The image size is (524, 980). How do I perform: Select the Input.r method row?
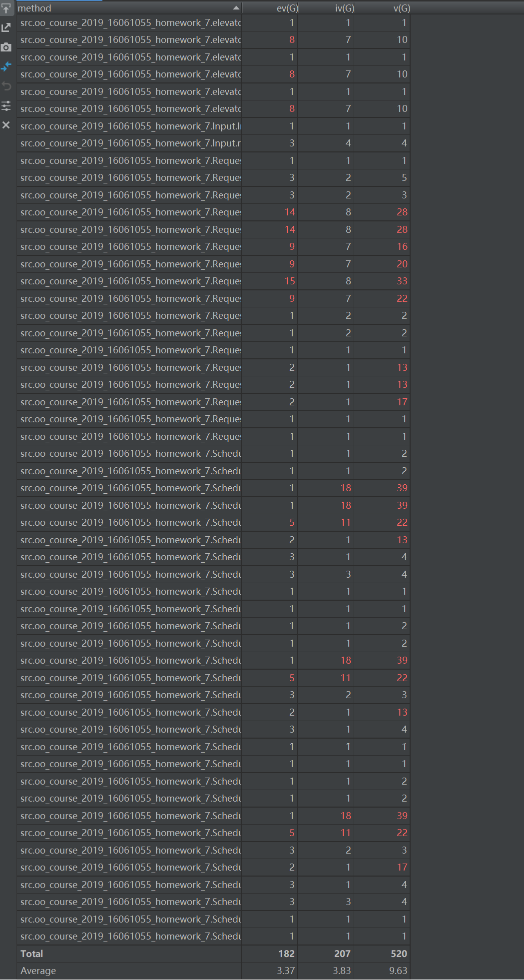[130, 143]
